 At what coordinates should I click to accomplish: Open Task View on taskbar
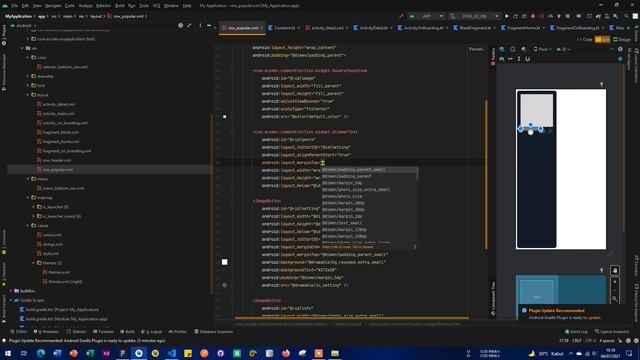[x=24, y=353]
